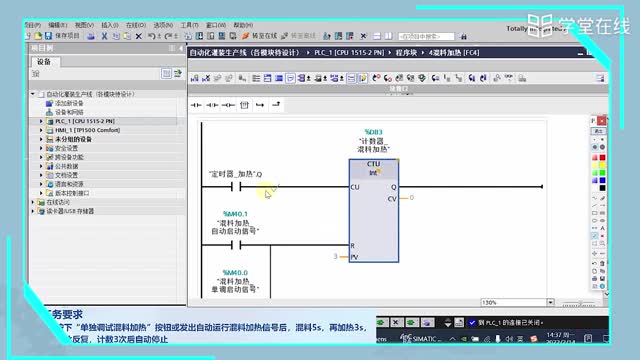Click the zoom slider under the editor
The width and height of the screenshot is (640, 360).
580,303
